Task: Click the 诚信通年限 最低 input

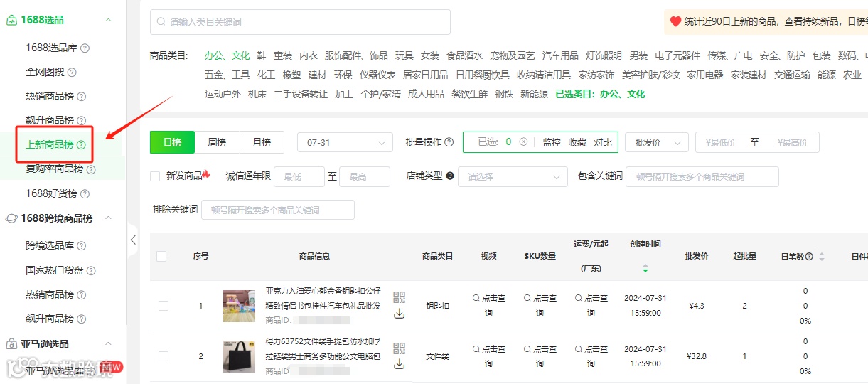Action: click(x=299, y=176)
